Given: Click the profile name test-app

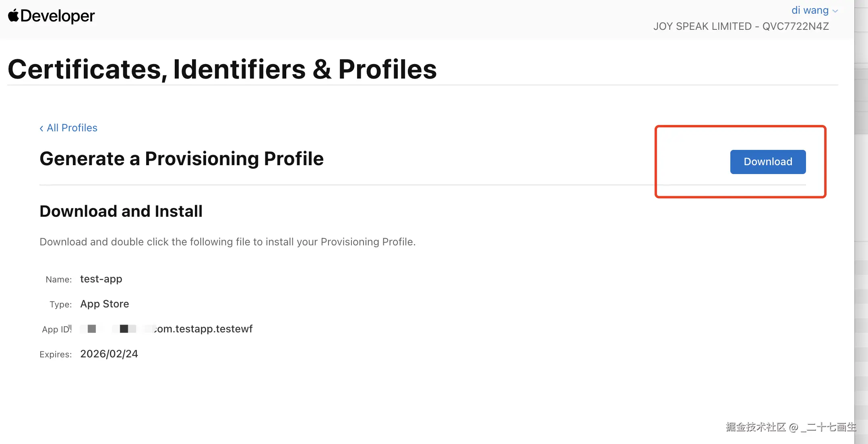Looking at the screenshot, I should tap(101, 279).
